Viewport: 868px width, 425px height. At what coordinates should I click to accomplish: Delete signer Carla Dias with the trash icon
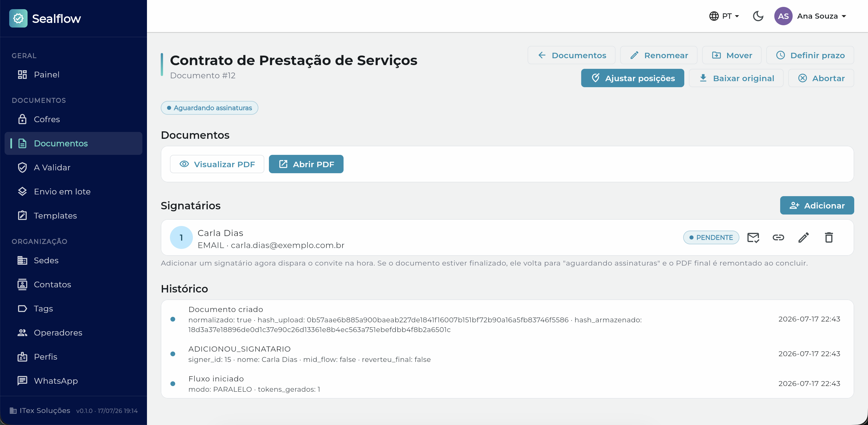[829, 238]
